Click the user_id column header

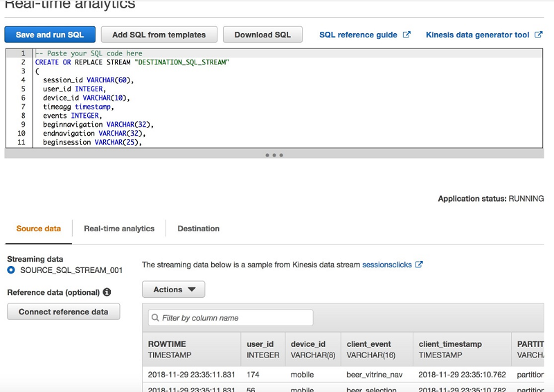pyautogui.click(x=263, y=349)
